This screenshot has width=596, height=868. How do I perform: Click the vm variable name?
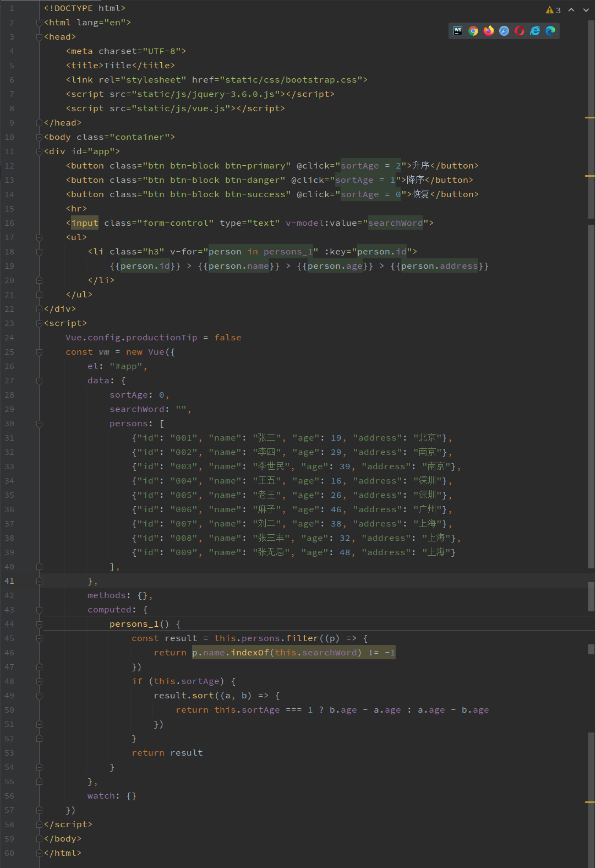click(x=104, y=352)
